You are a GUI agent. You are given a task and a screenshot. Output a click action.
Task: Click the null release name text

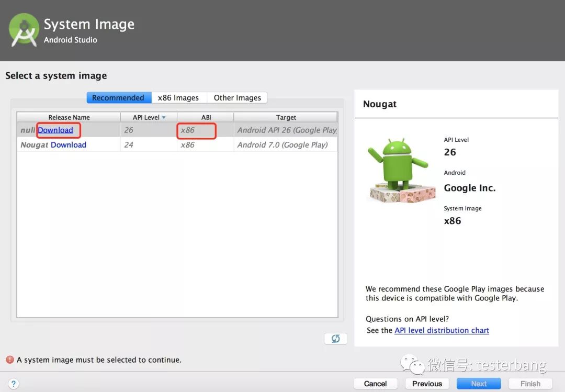click(28, 130)
